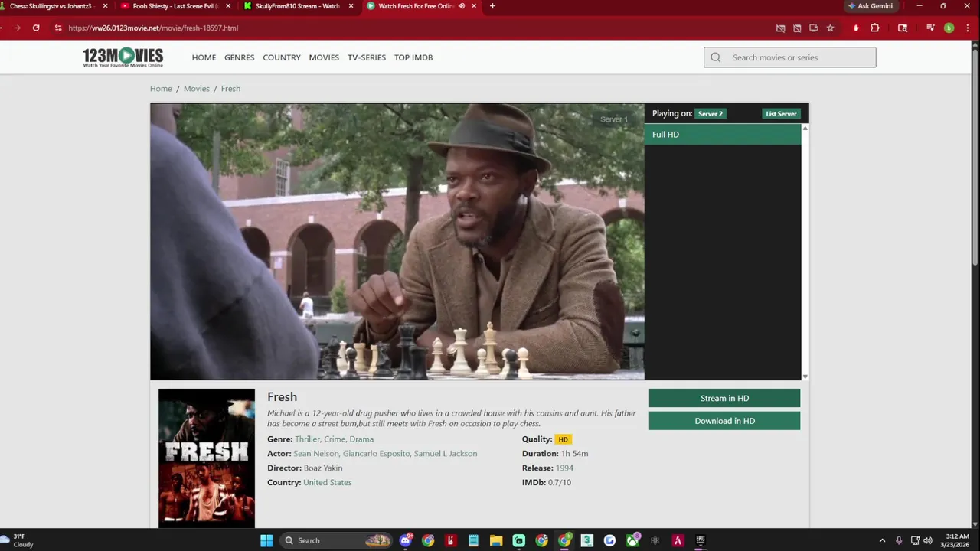Click the video player to play Fresh
The width and height of the screenshot is (980, 551).
[x=397, y=242]
